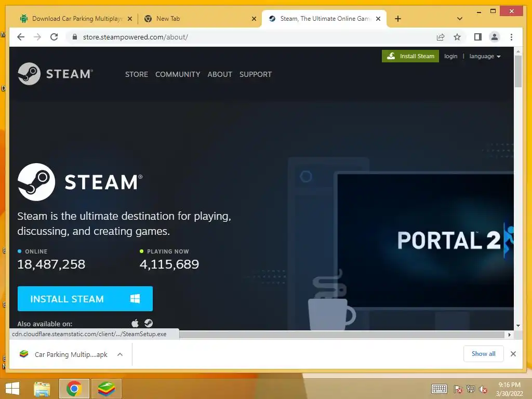532x399 pixels.
Task: Open the Steam login link
Action: 450,56
